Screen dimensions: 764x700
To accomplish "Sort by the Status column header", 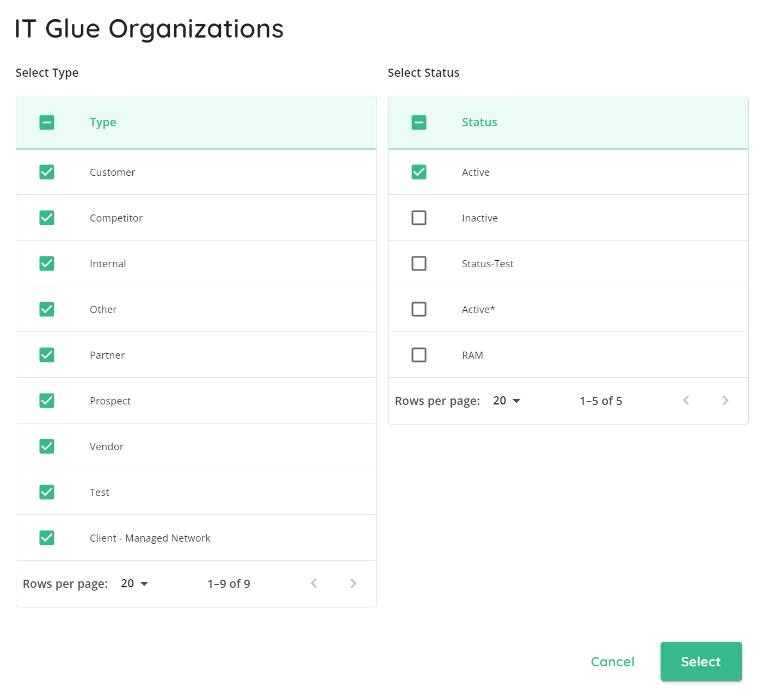I will pos(479,122).
